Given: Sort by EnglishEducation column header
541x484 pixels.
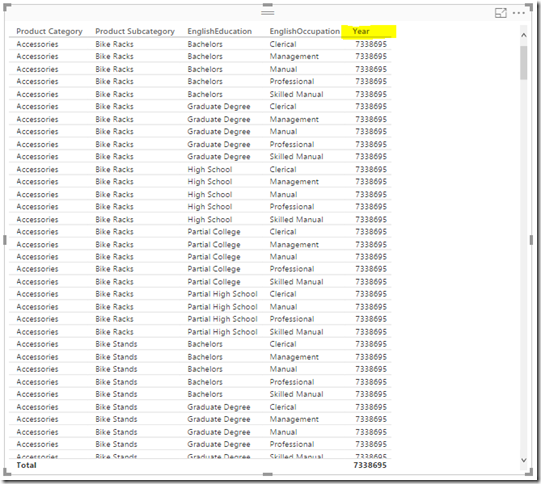Looking at the screenshot, I should [219, 31].
